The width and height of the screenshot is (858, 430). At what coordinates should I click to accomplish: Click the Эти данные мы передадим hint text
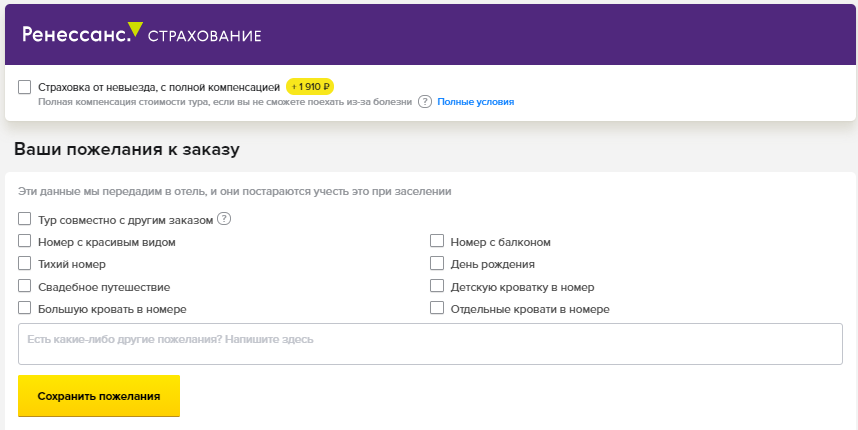[235, 191]
